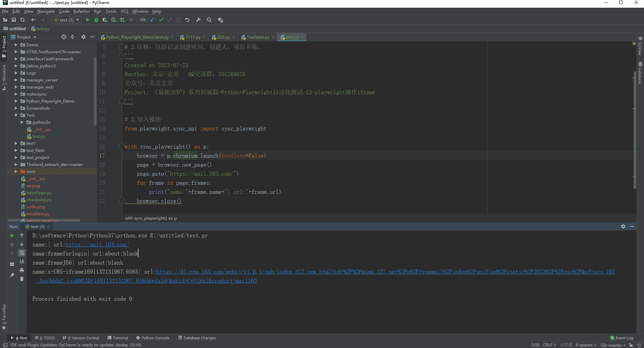Toggle soft-wrap in the Run console
644x348 pixels.
22,253
